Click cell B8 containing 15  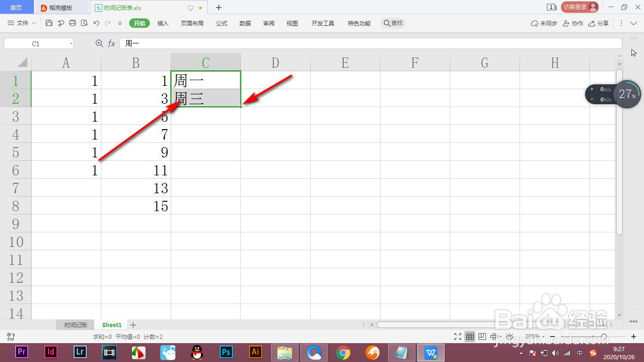136,206
